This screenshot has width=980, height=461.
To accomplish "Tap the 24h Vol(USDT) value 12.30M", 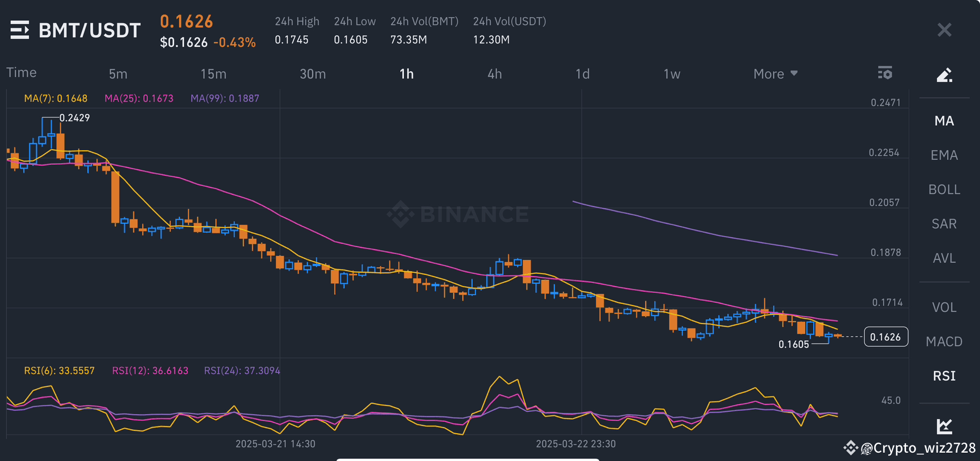I will tap(491, 40).
